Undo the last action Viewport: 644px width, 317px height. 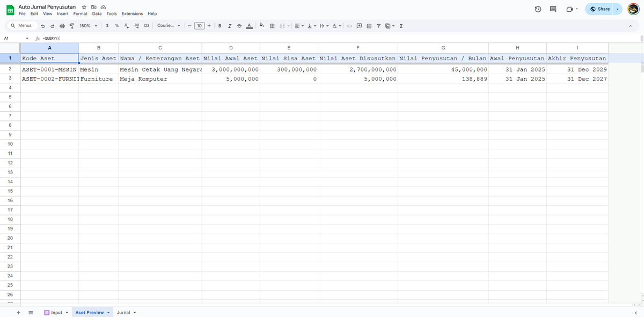point(42,25)
